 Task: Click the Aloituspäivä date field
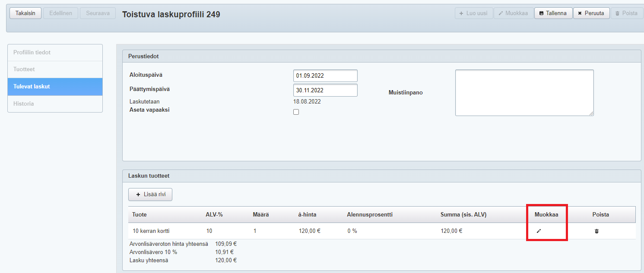click(x=325, y=75)
